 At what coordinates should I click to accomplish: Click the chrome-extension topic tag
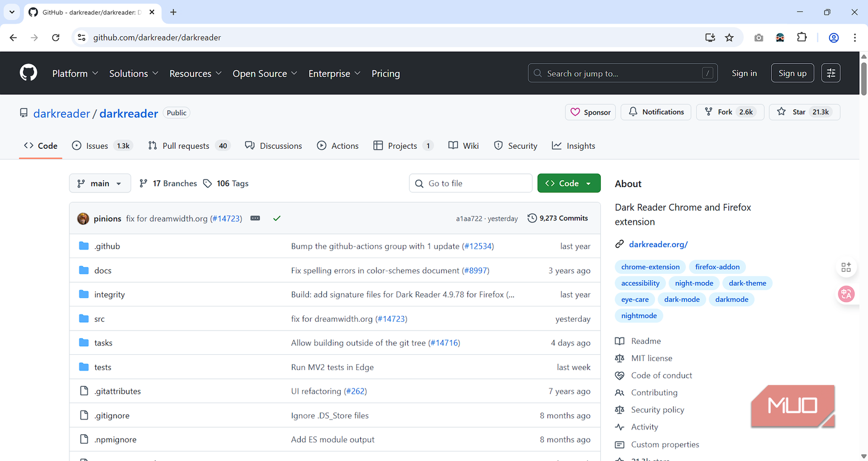tap(650, 267)
